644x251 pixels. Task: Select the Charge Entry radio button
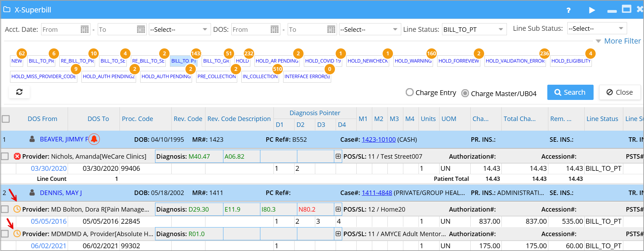tap(410, 92)
